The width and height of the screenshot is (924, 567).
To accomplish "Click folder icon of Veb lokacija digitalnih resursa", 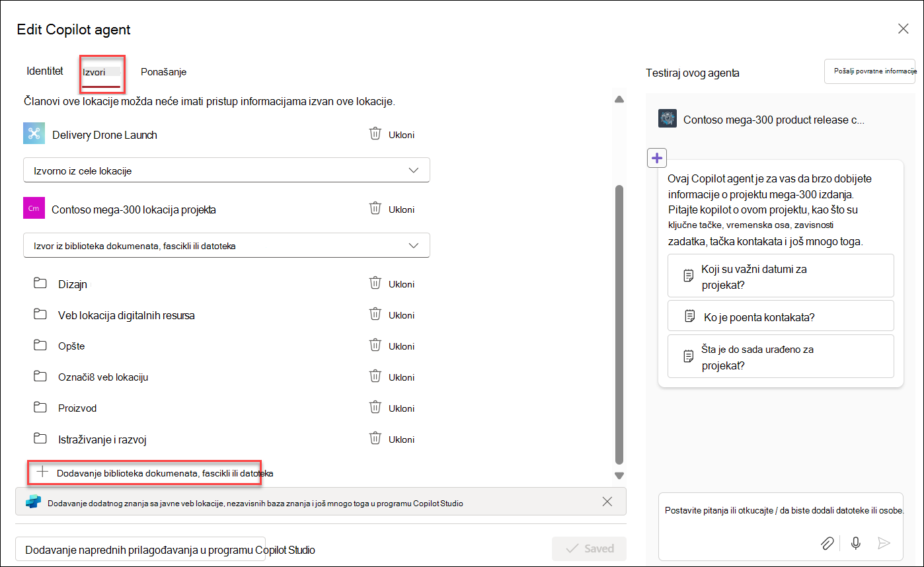I will click(40, 315).
